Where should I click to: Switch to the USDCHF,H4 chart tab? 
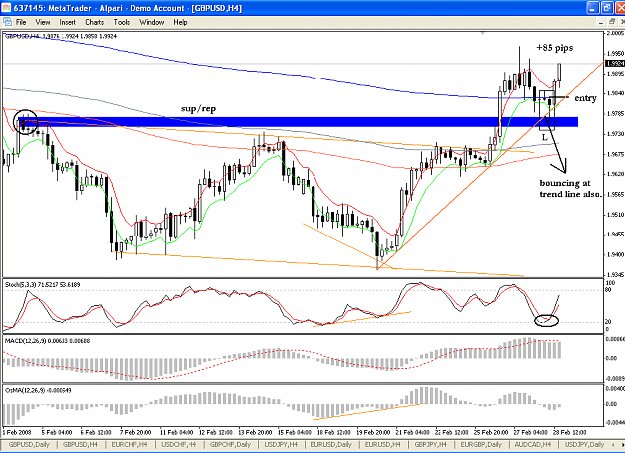[179, 444]
